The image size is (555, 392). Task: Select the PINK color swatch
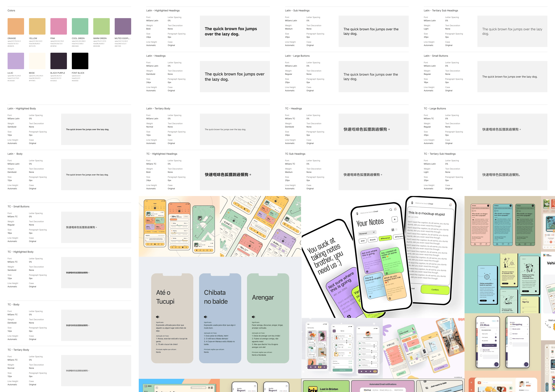tap(58, 26)
